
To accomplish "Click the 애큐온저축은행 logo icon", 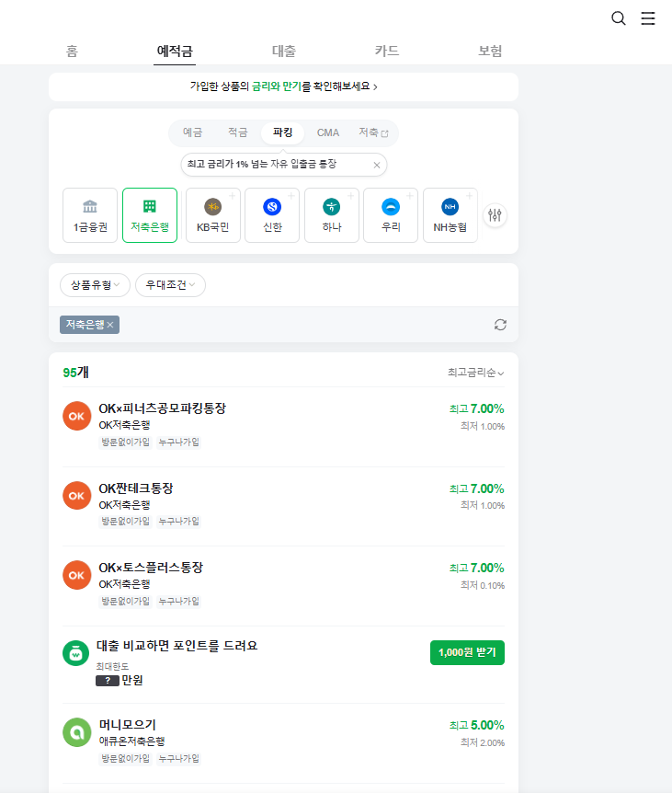I will tap(77, 732).
